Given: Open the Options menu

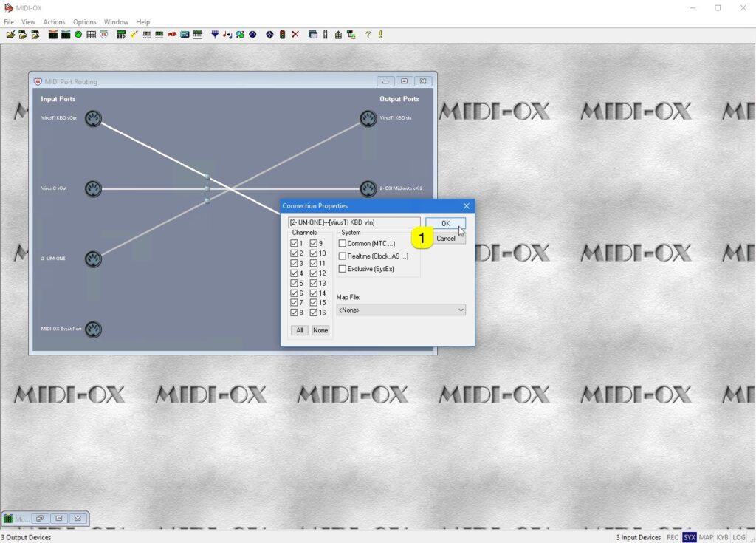Looking at the screenshot, I should coord(84,21).
